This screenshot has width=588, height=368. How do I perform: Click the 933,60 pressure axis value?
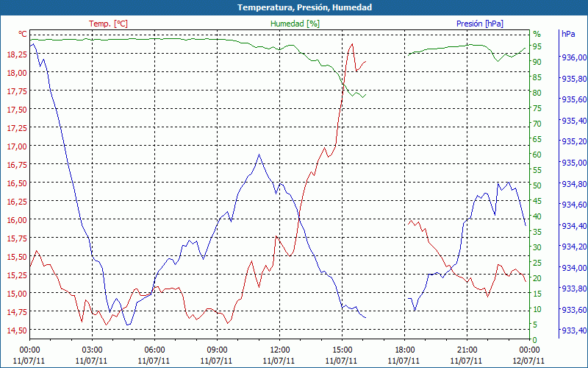(x=573, y=311)
